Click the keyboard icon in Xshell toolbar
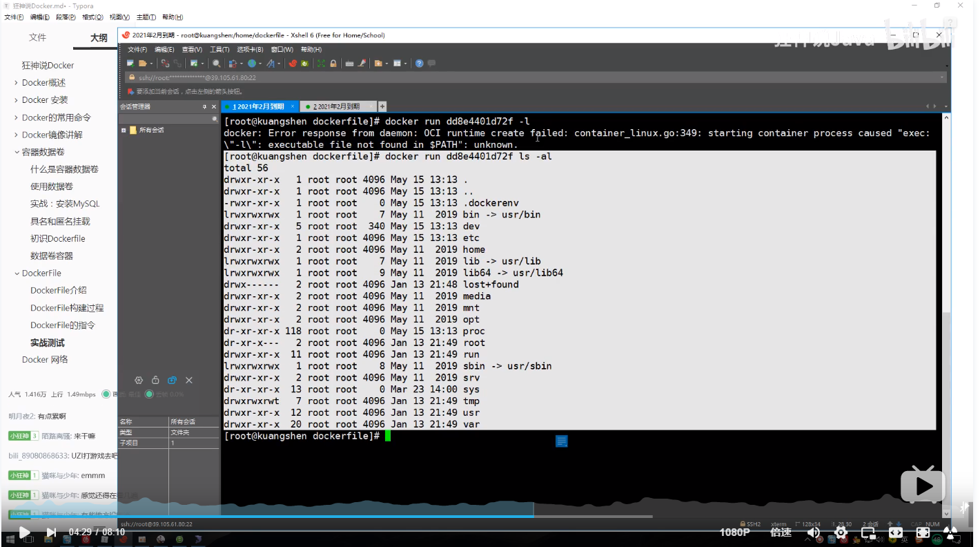 click(349, 63)
